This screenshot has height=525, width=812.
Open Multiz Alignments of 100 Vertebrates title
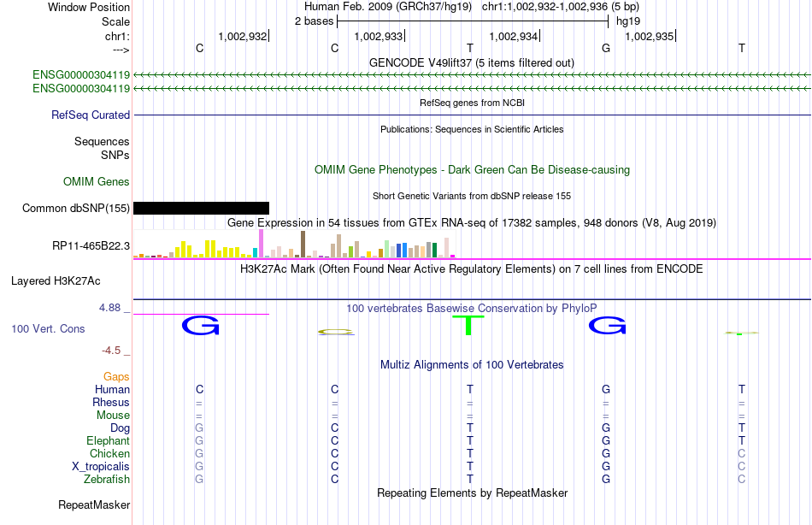click(x=472, y=365)
